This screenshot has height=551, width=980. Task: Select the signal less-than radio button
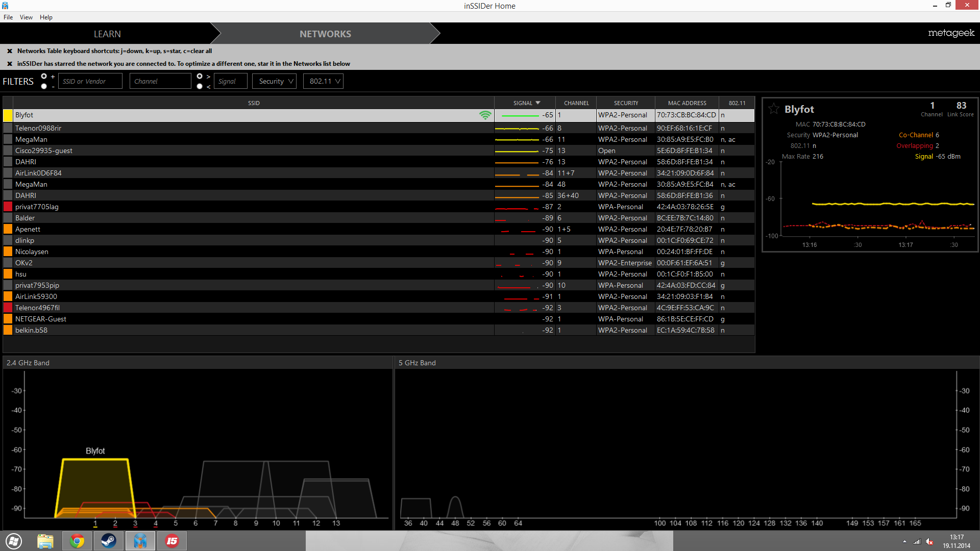point(200,86)
